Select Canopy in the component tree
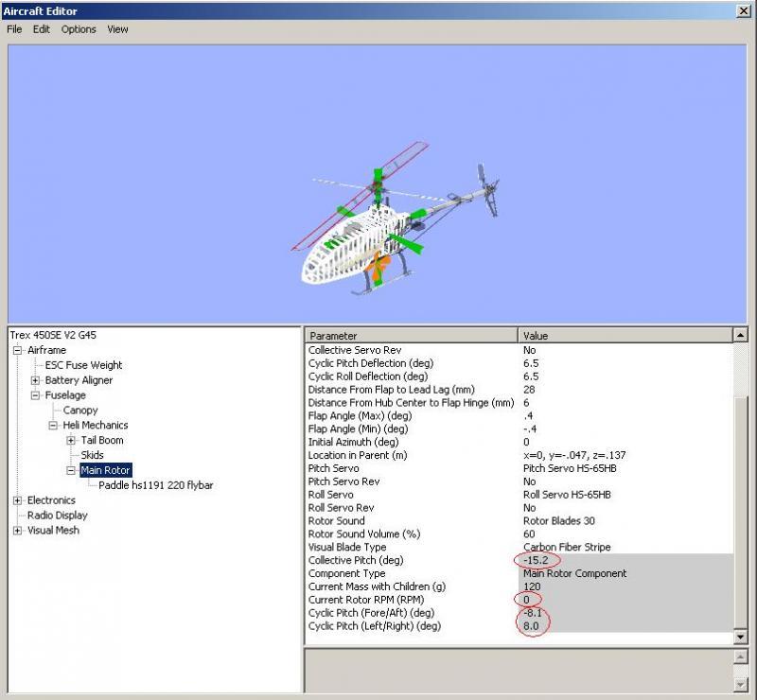 coord(80,411)
